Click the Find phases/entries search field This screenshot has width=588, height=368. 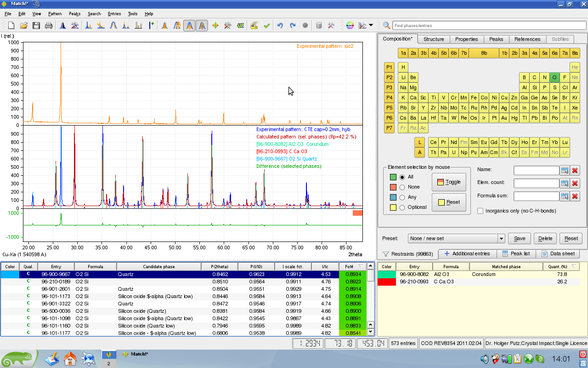(489, 26)
